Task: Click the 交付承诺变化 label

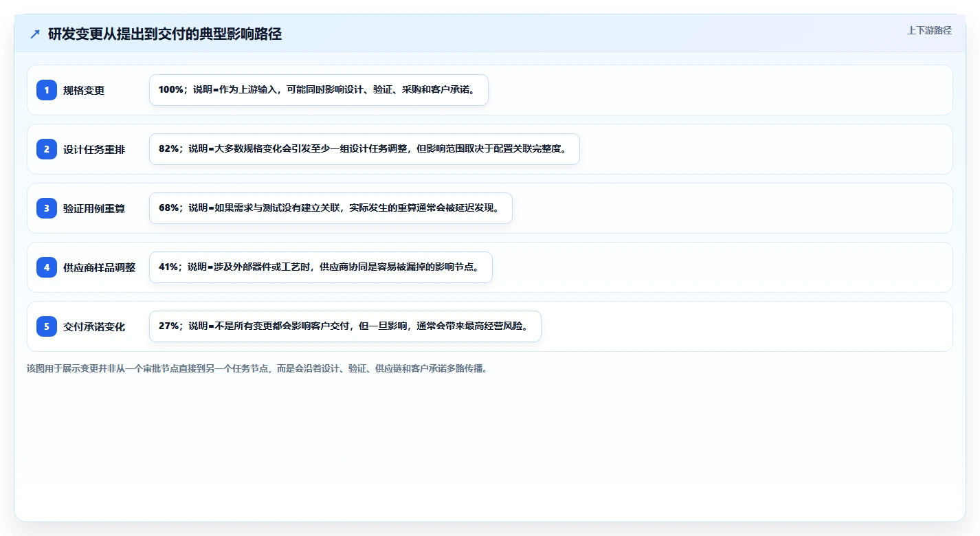Action: tap(94, 326)
